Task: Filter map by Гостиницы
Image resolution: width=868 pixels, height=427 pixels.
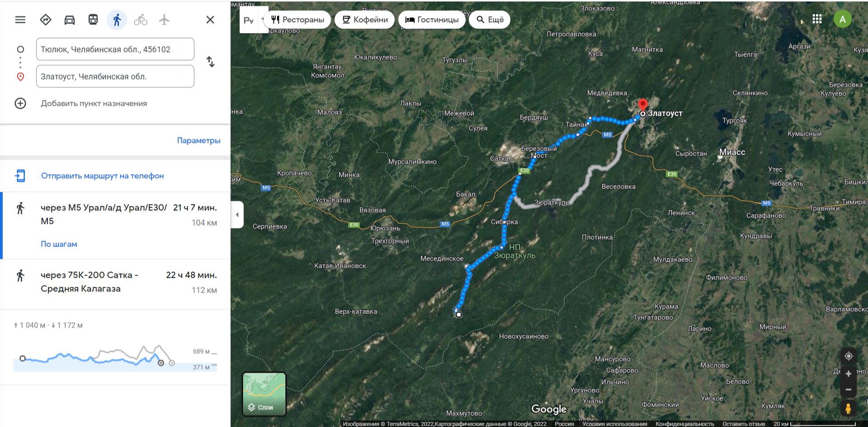Action: click(432, 20)
